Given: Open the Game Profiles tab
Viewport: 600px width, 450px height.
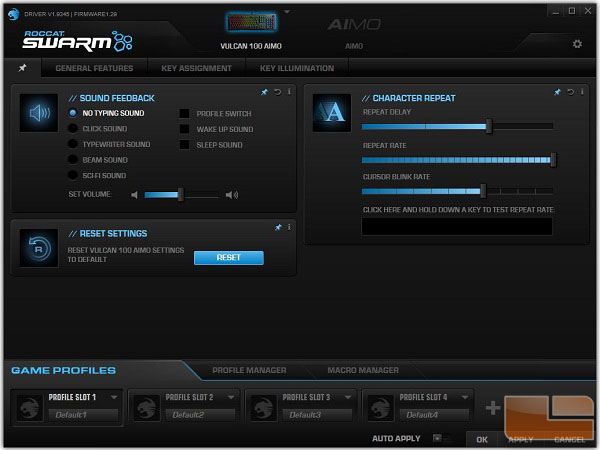Looking at the screenshot, I should [x=63, y=370].
